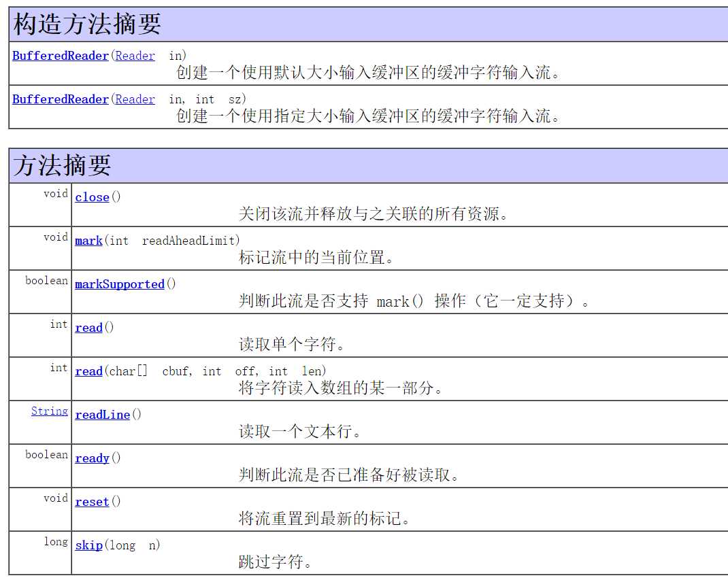The width and height of the screenshot is (728, 582).
Task: Click description 标记流中的当前位置。
Action: point(316,258)
